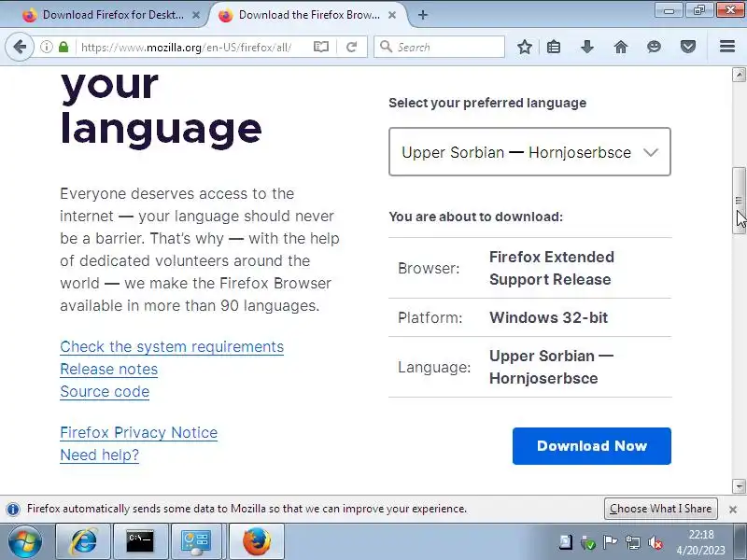Click the 'Choose What I Share' button
Image resolution: width=747 pixels, height=560 pixels.
tap(661, 509)
